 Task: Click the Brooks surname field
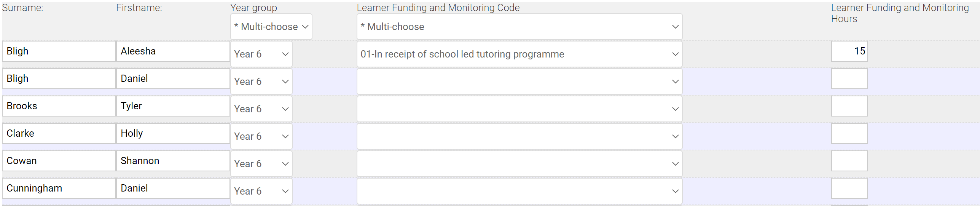pos(59,106)
